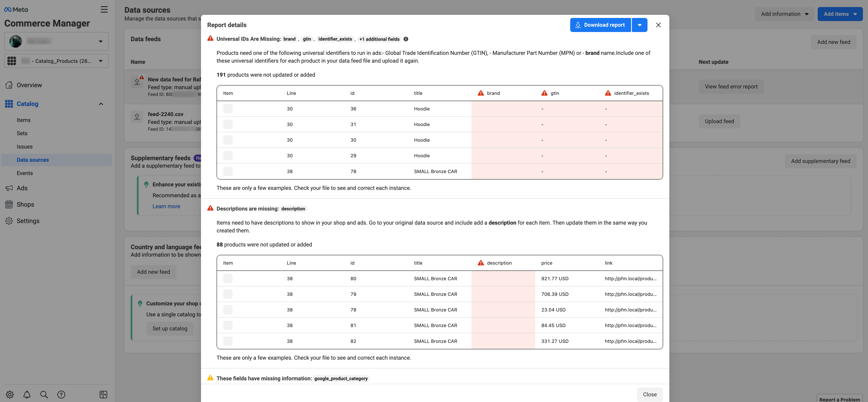Open Events in the sidebar

[x=25, y=173]
